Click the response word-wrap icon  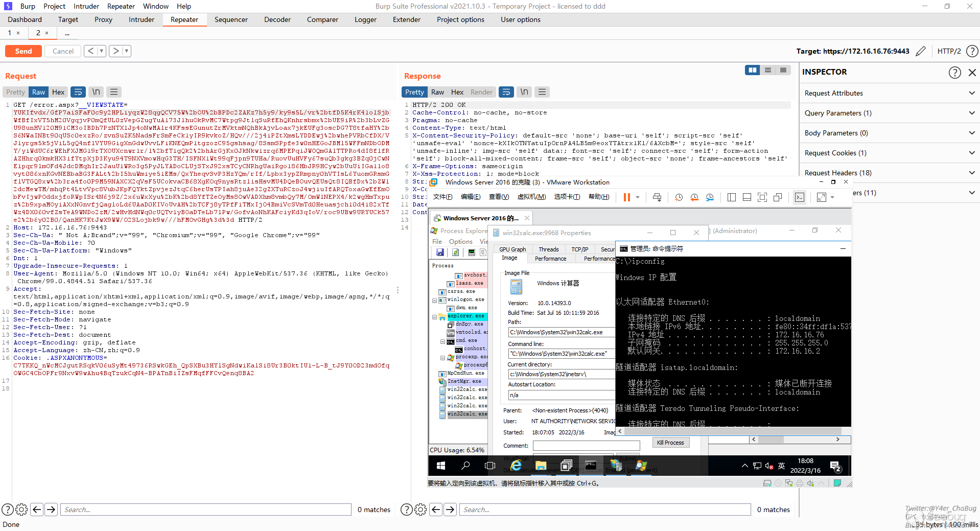tap(506, 92)
